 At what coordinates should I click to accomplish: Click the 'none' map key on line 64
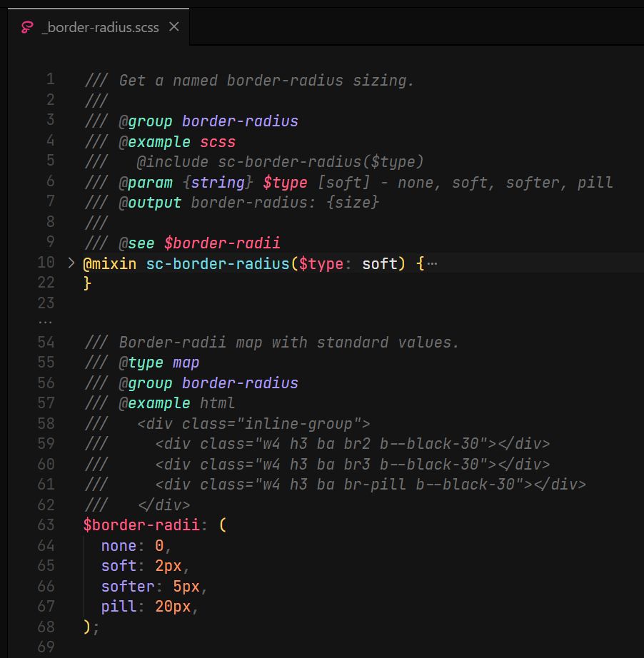click(119, 546)
